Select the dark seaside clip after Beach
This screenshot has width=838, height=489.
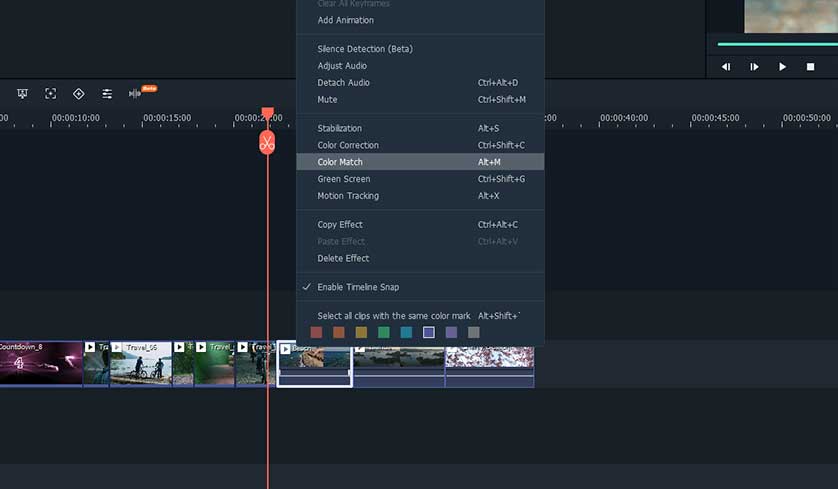[x=399, y=366]
